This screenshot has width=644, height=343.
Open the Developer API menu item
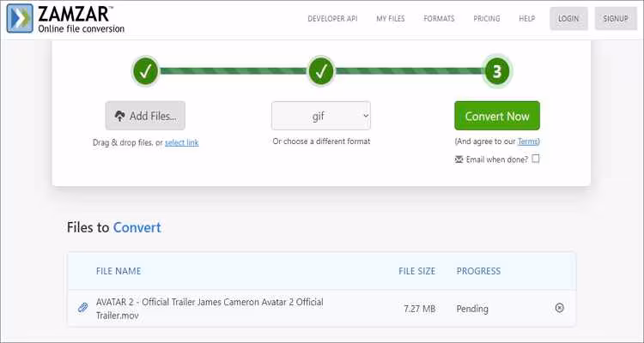[332, 18]
